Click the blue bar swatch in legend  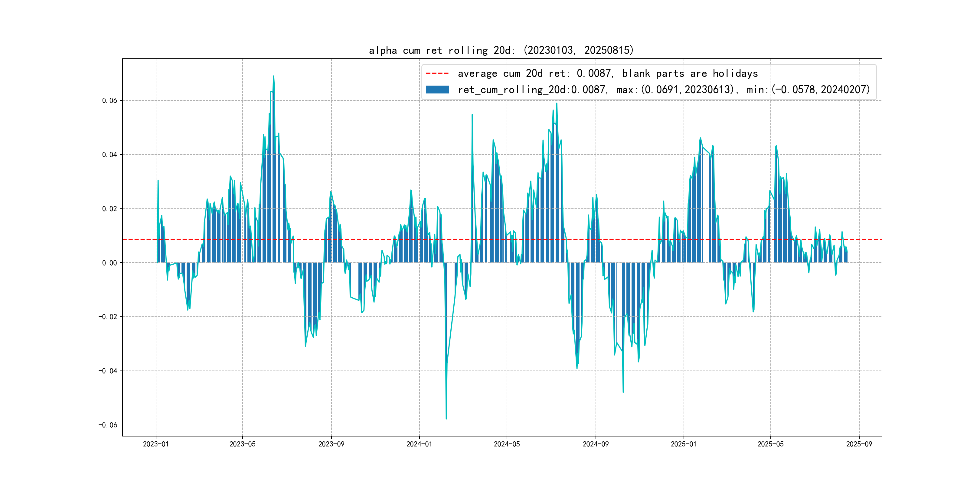click(437, 90)
